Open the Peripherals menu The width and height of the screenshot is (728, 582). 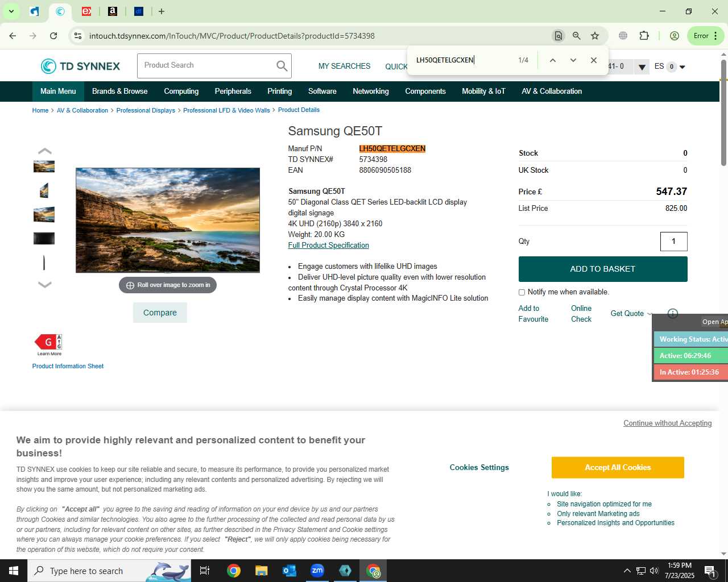[x=233, y=92]
